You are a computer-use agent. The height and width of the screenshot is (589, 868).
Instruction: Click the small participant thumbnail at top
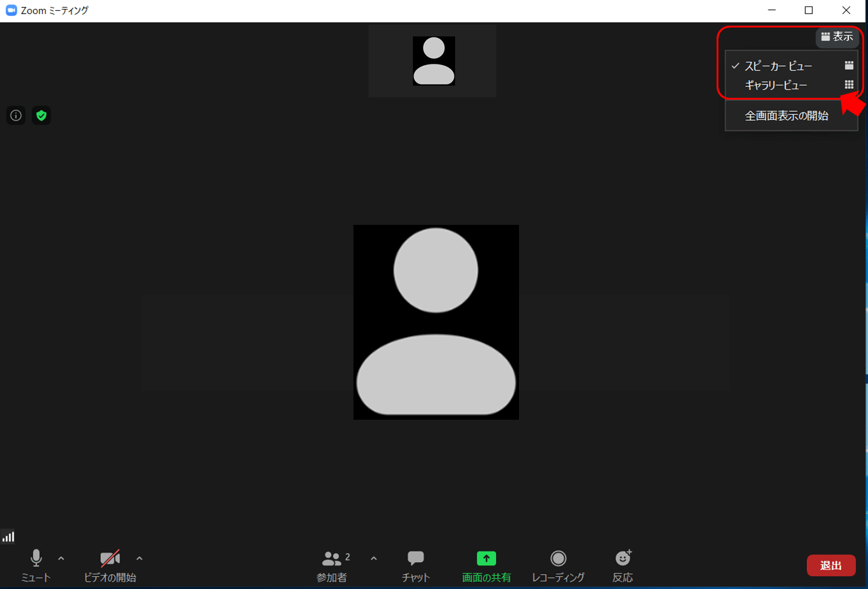(x=433, y=61)
